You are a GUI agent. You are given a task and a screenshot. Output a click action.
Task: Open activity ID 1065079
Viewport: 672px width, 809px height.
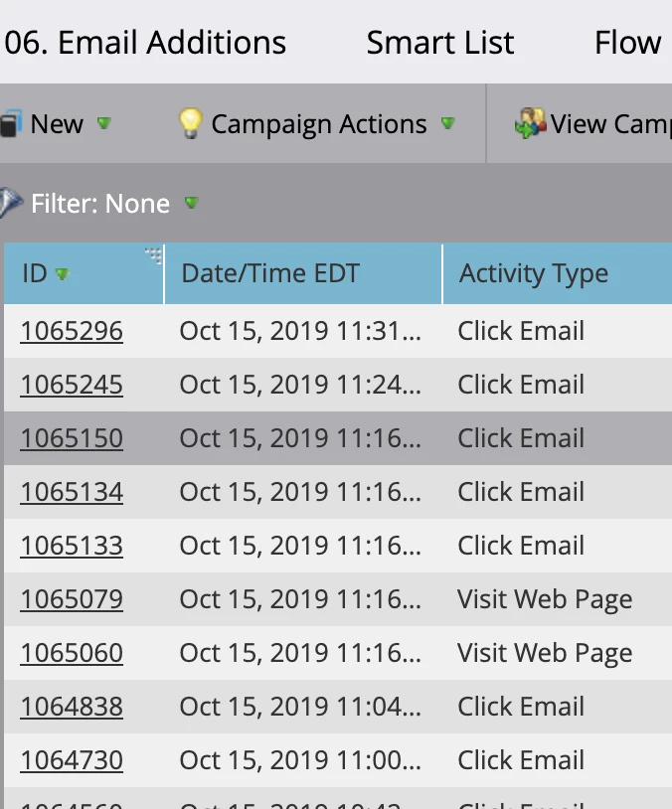tap(72, 599)
